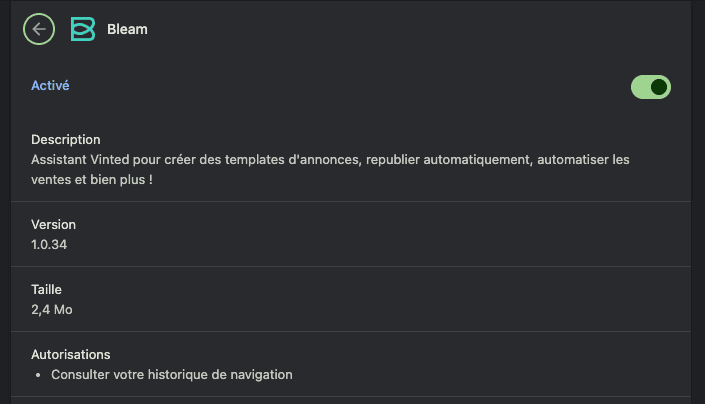705x404 pixels.
Task: Click the "Autorisations" heading
Action: 70,355
